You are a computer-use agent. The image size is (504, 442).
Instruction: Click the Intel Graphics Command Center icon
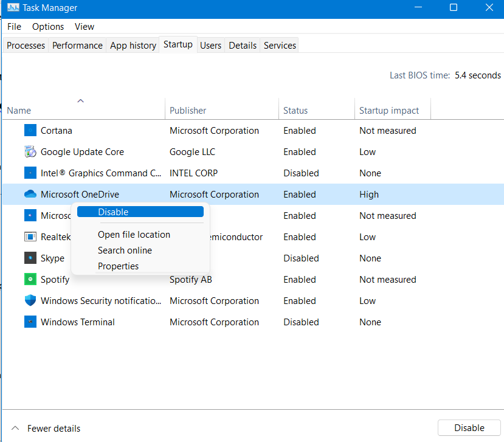(30, 173)
